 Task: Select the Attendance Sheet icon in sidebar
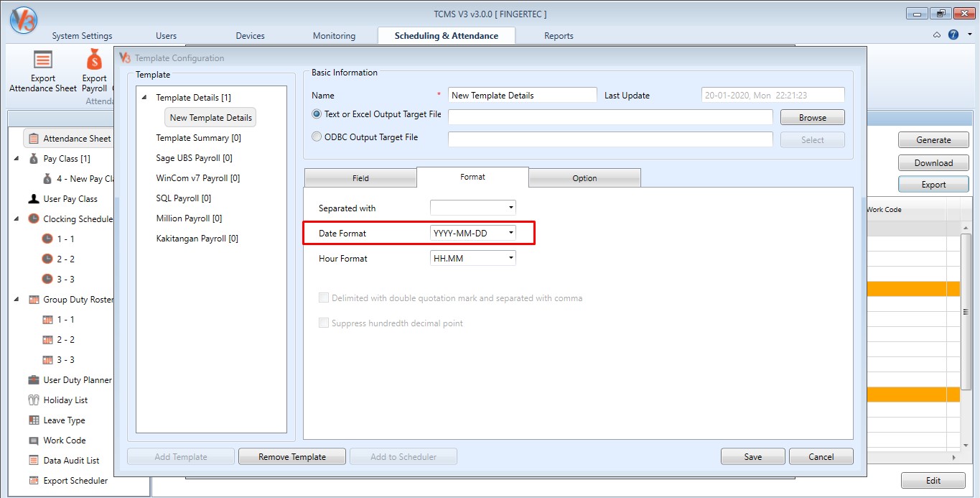(33, 138)
